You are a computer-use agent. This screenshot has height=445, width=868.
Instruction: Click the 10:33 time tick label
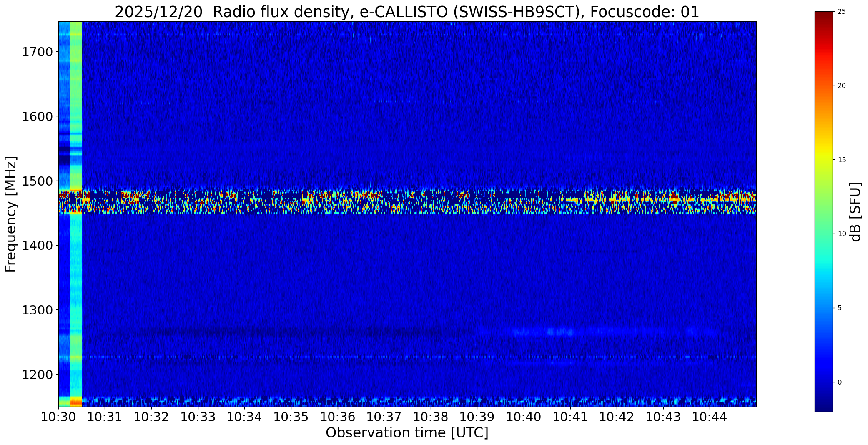[198, 417]
